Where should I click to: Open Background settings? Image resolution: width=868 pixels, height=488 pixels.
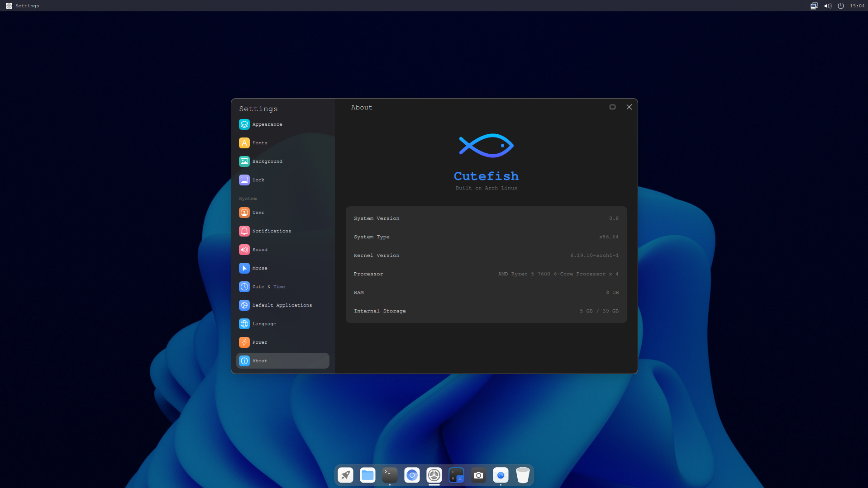coord(267,161)
